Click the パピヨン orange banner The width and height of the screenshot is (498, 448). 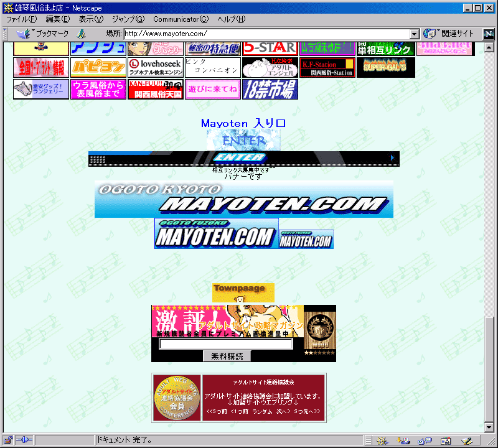pos(98,67)
